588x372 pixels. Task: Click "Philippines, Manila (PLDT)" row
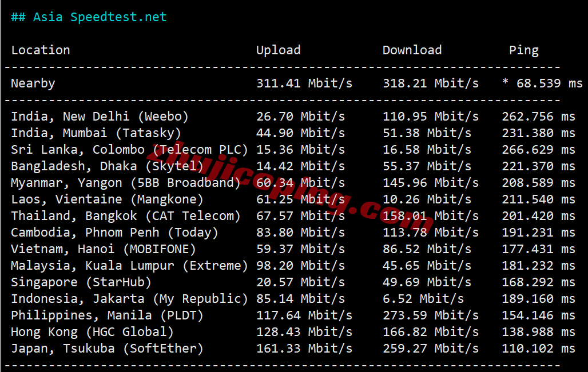[107, 315]
